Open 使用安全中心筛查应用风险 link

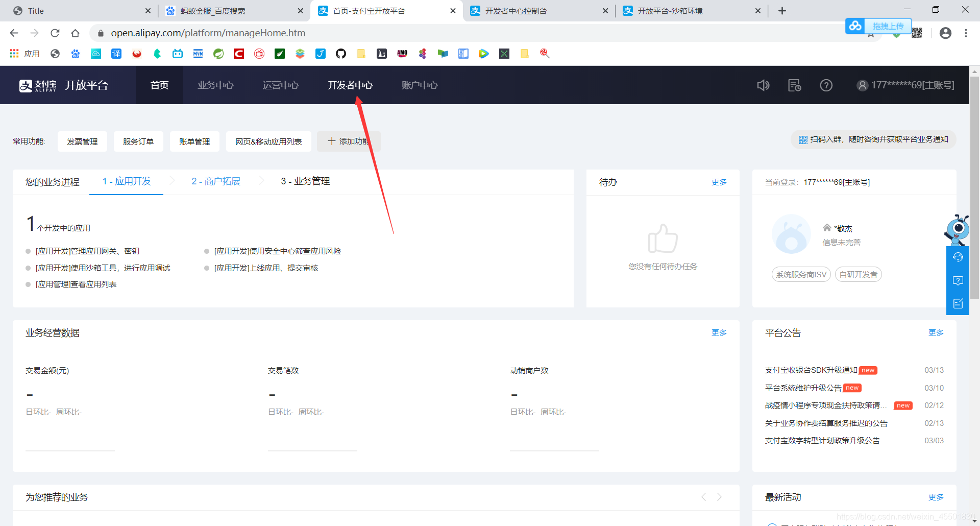(278, 251)
